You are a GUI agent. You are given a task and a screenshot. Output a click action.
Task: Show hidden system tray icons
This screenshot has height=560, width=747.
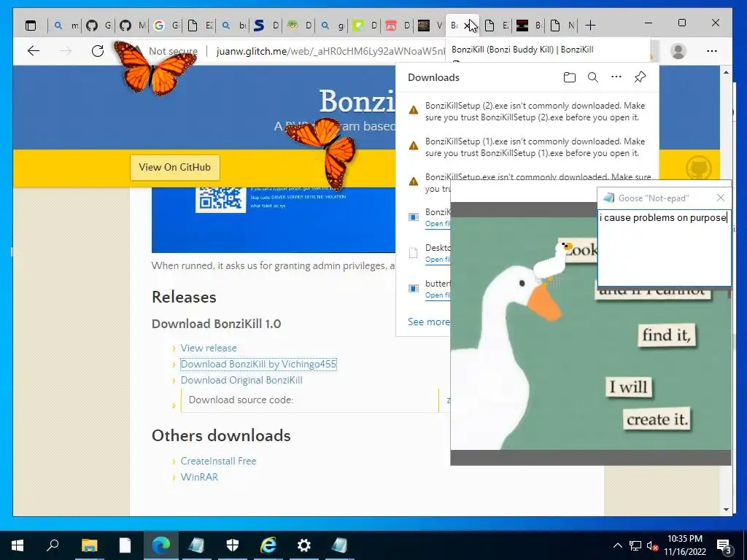[617, 545]
